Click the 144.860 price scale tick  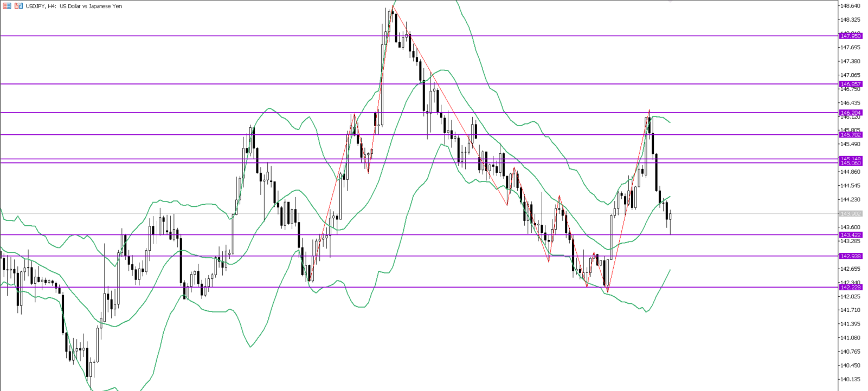(x=850, y=172)
